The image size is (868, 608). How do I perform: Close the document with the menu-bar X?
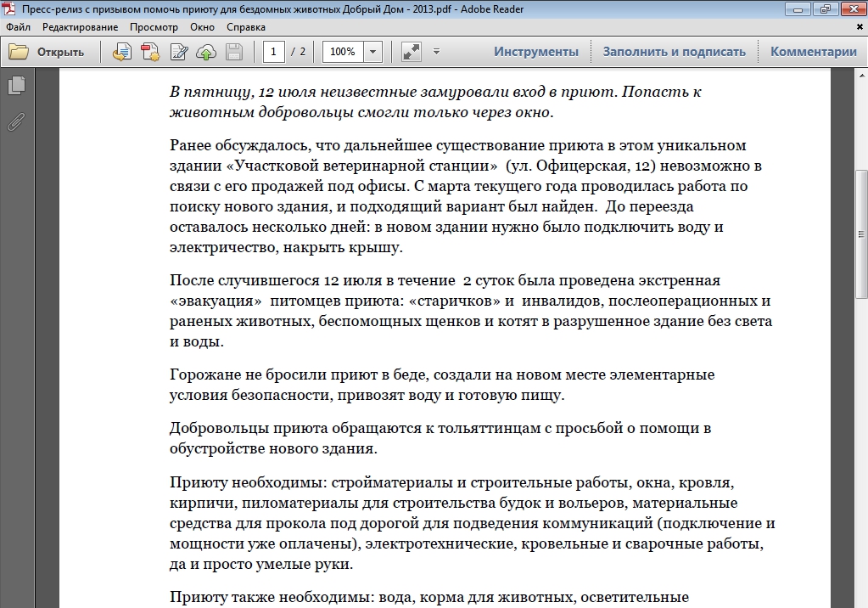(x=861, y=26)
